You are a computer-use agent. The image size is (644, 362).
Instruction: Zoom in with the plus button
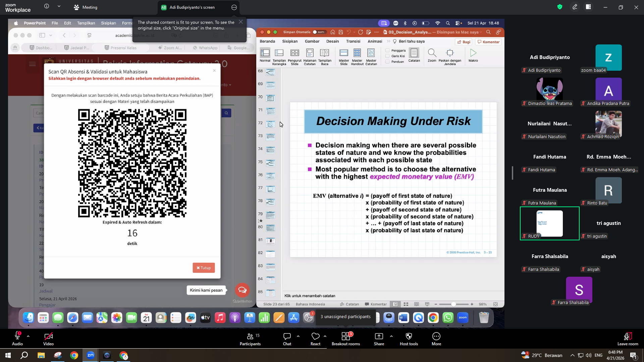coord(472,304)
